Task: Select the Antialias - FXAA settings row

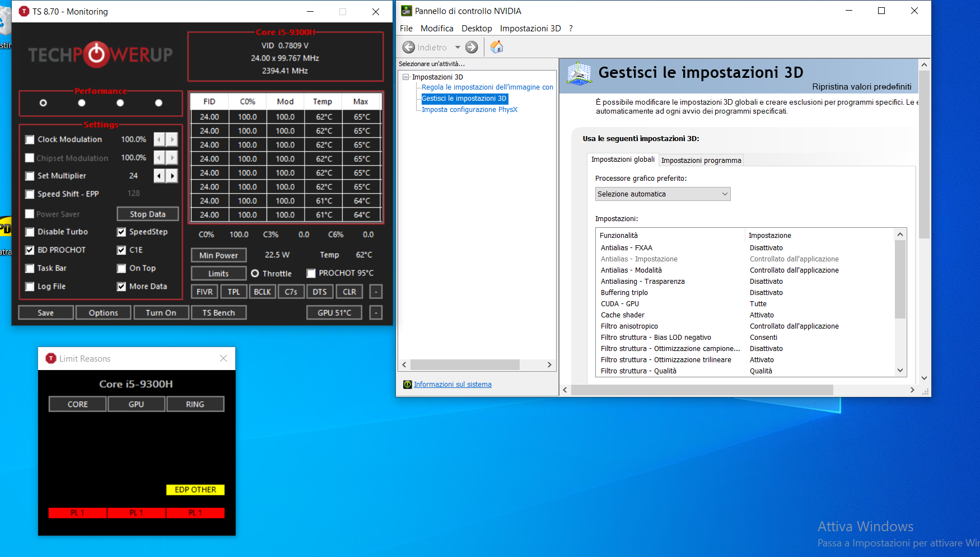Action: (x=745, y=248)
